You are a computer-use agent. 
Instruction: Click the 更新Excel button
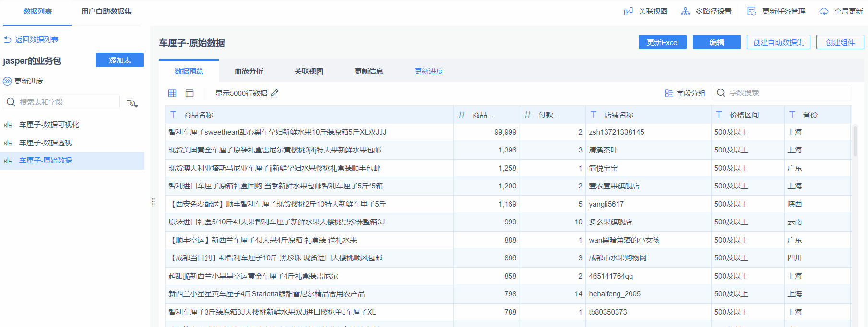[x=662, y=43]
